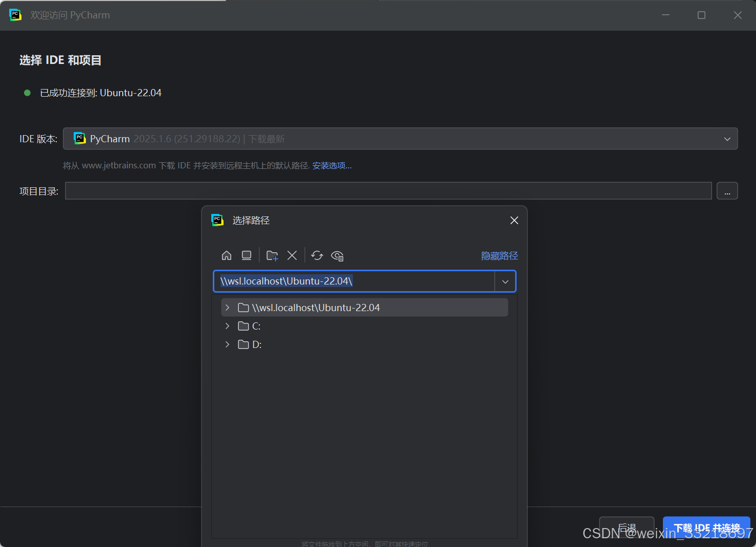Click the browse ... button
Image resolution: width=756 pixels, height=547 pixels.
click(x=727, y=191)
